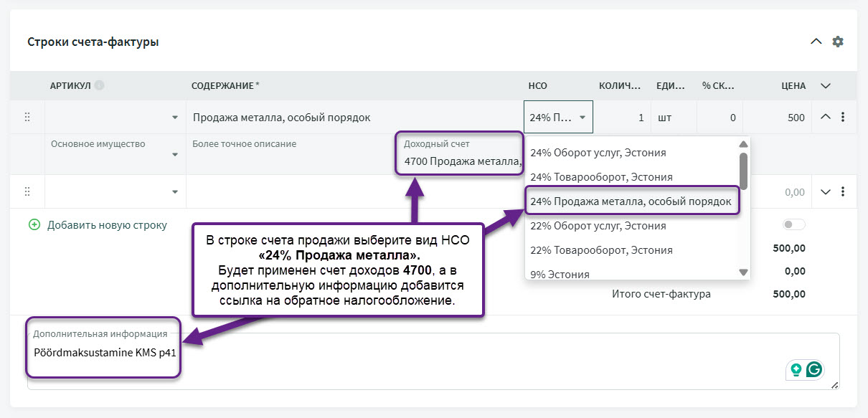Click Добавить новую строку
868x418 pixels.
tap(106, 225)
